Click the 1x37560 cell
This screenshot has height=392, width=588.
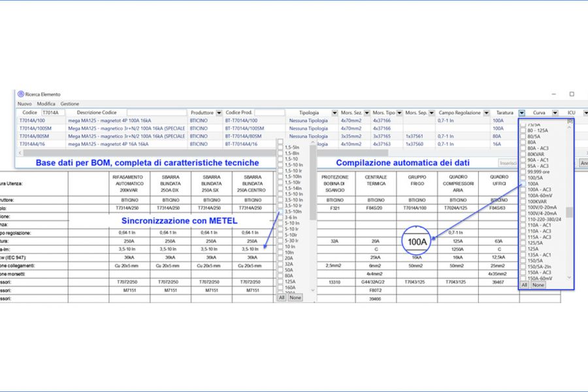(414, 144)
